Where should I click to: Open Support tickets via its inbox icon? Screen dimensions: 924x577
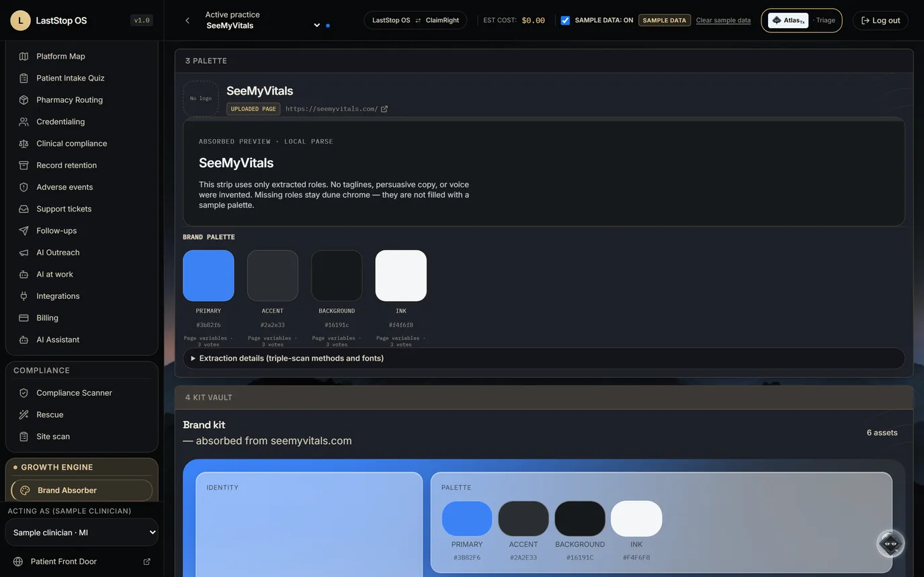[x=24, y=209]
